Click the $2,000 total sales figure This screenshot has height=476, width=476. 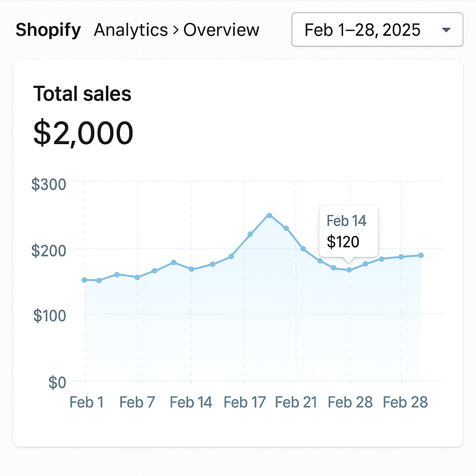83,132
